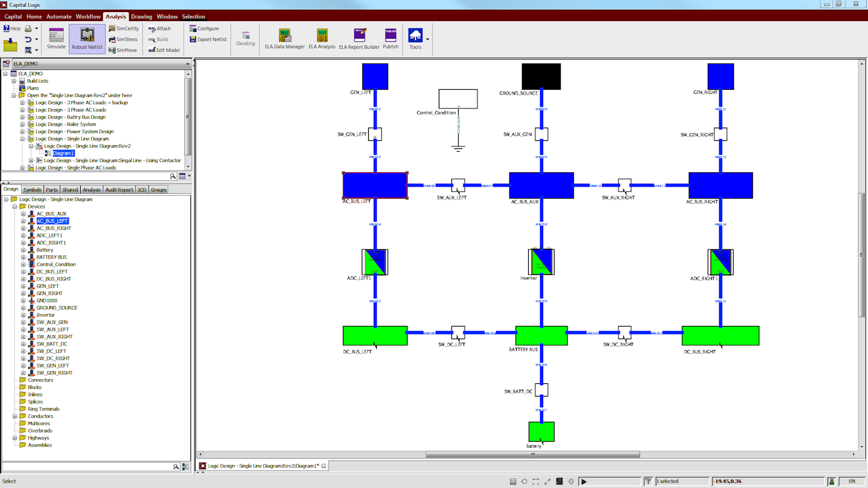Launch ELA Analysis
This screenshot has width=868, height=488.
point(321,37)
